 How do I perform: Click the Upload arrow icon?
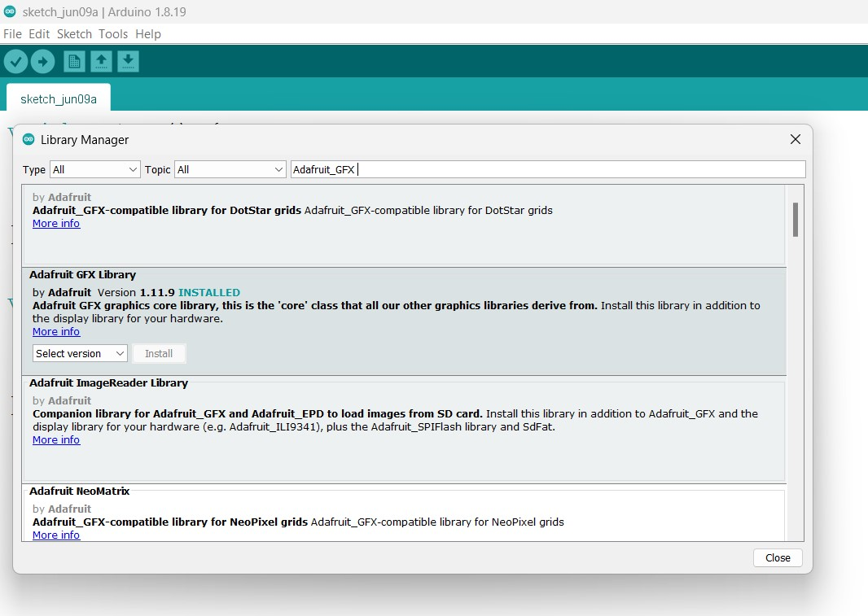(x=42, y=61)
